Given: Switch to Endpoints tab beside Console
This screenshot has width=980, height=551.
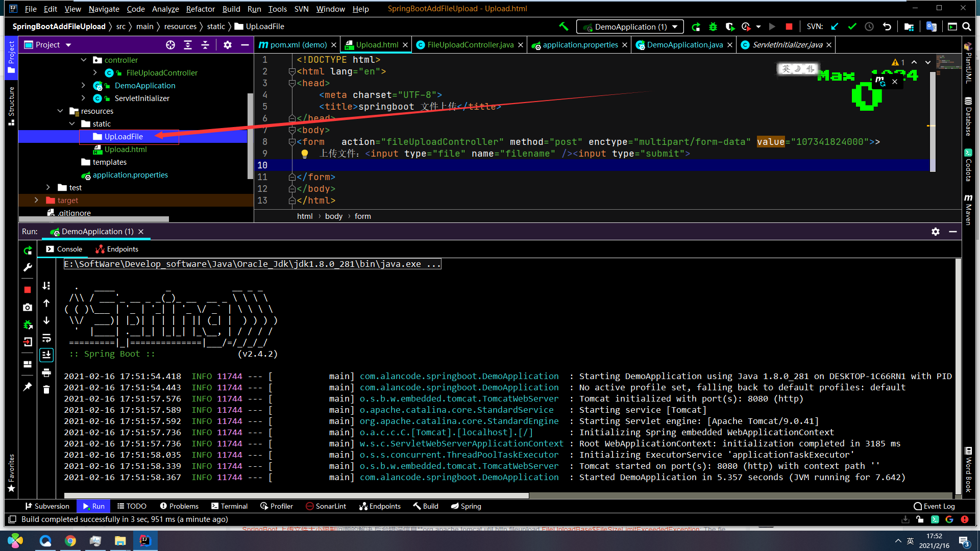Looking at the screenshot, I should pyautogui.click(x=117, y=249).
